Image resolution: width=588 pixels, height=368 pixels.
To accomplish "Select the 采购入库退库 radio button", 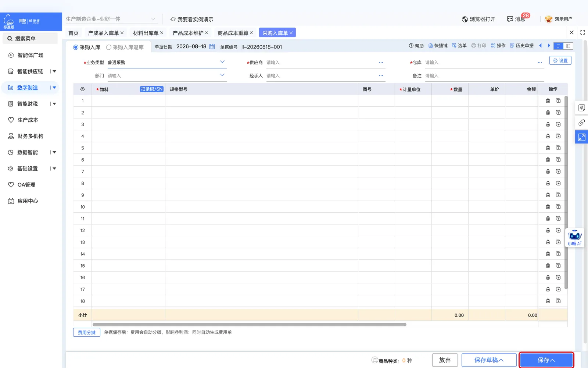I will click(x=109, y=47).
